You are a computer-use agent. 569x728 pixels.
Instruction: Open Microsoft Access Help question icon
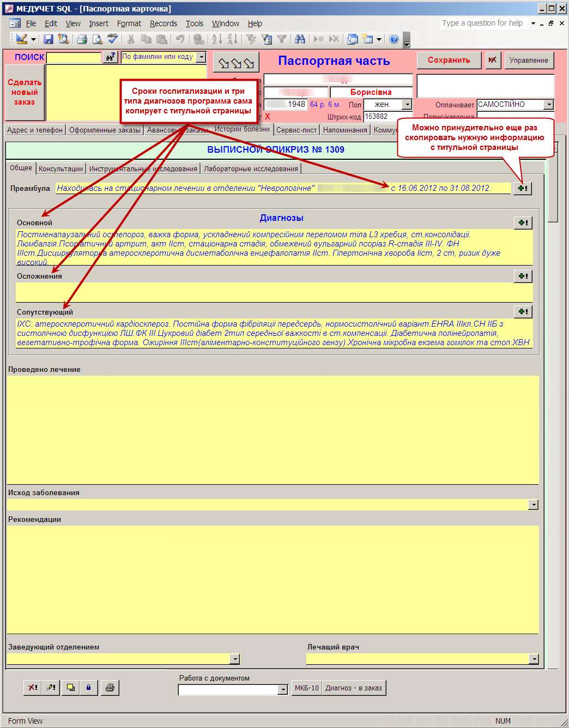tap(394, 39)
